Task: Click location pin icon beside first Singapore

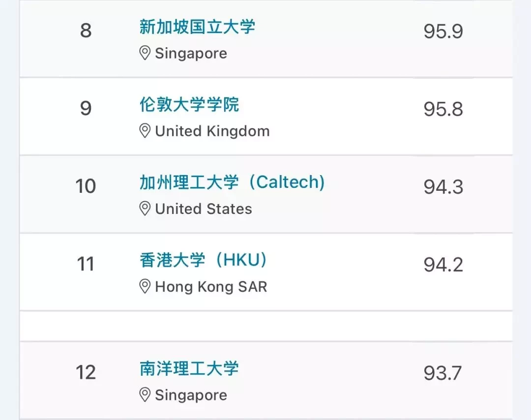Action: tap(145, 53)
